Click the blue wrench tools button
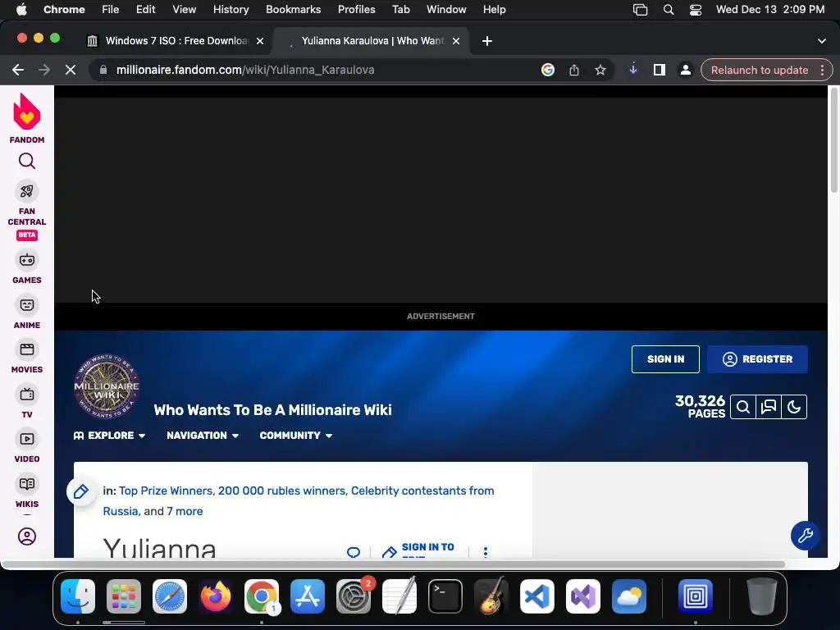Screen dimensions: 840x630 806,535
